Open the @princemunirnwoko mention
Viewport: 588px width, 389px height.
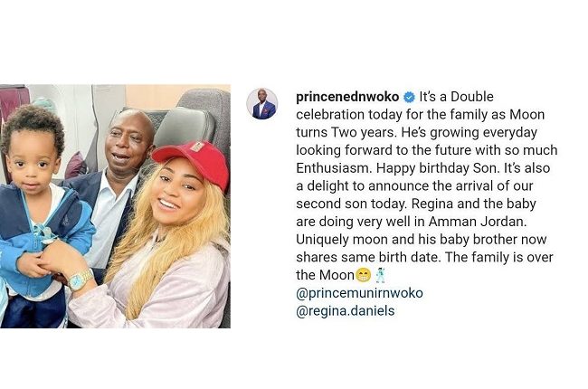click(359, 292)
